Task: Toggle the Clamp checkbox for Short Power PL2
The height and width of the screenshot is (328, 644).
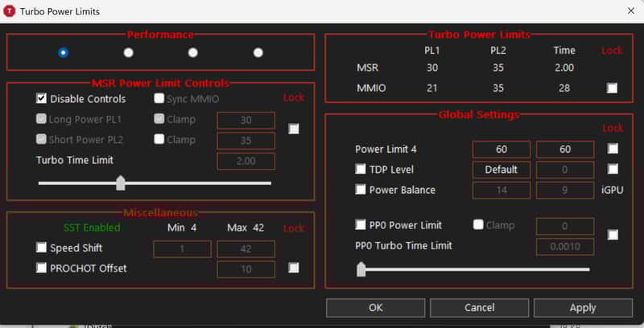Action: 159,139
